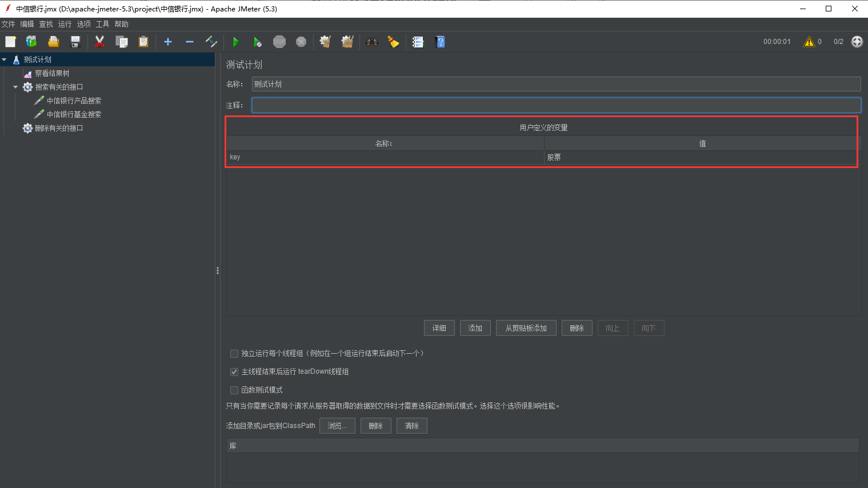Click the 名称: column header
This screenshot has height=488, width=868.
click(385, 143)
